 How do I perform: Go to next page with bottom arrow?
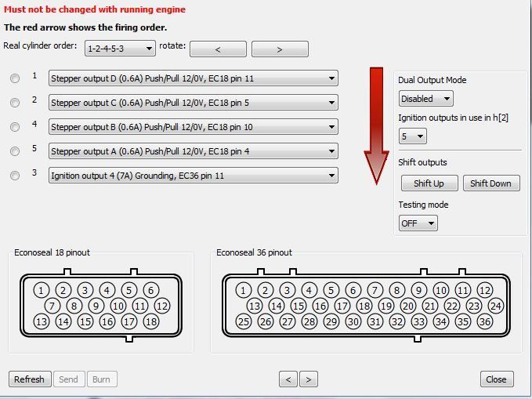[309, 379]
